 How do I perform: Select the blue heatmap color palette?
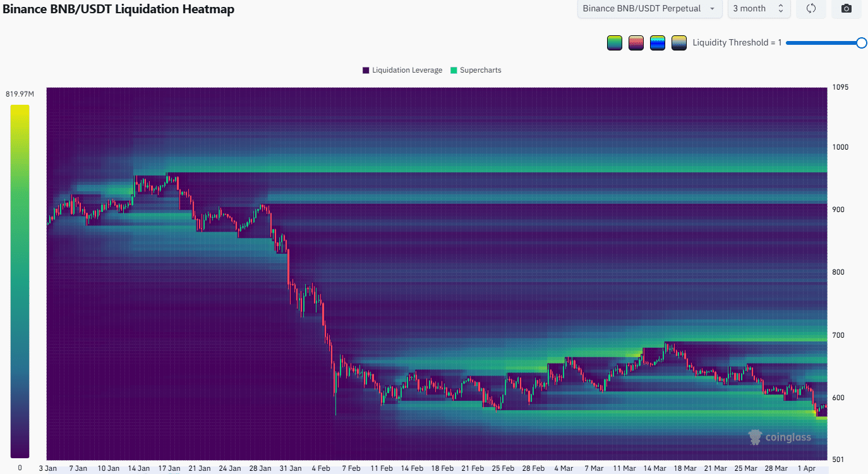[657, 42]
